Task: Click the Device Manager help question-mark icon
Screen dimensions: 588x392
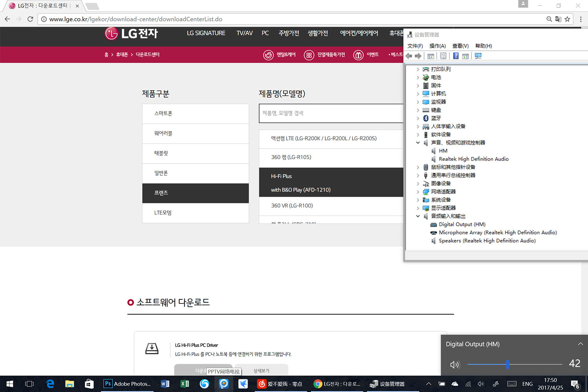Action: tap(456, 56)
